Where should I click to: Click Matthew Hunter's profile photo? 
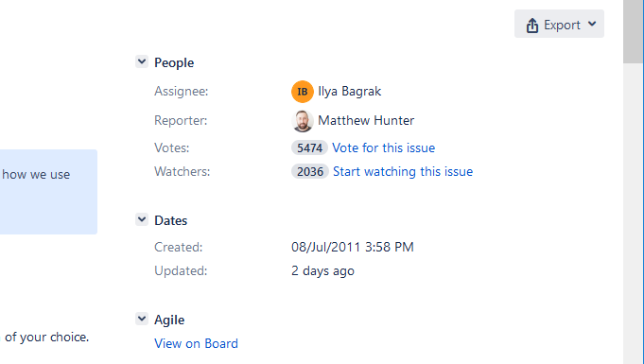(x=303, y=121)
